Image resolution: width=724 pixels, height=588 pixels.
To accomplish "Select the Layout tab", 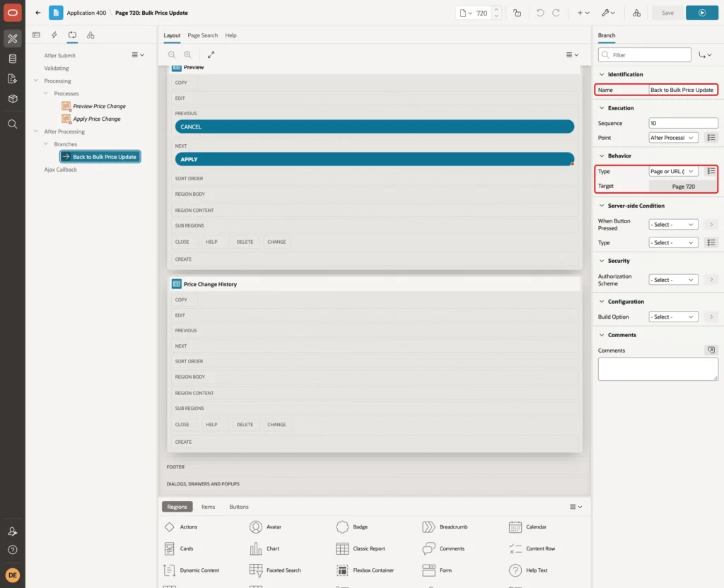I will [x=172, y=35].
